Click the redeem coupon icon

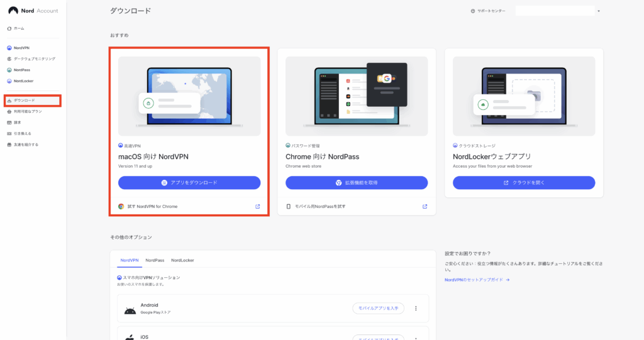click(x=9, y=133)
